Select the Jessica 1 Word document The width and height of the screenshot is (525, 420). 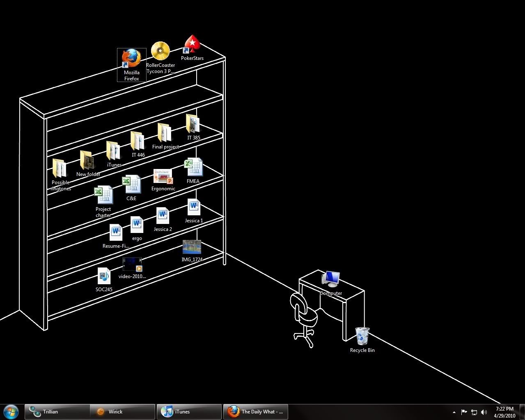click(194, 208)
